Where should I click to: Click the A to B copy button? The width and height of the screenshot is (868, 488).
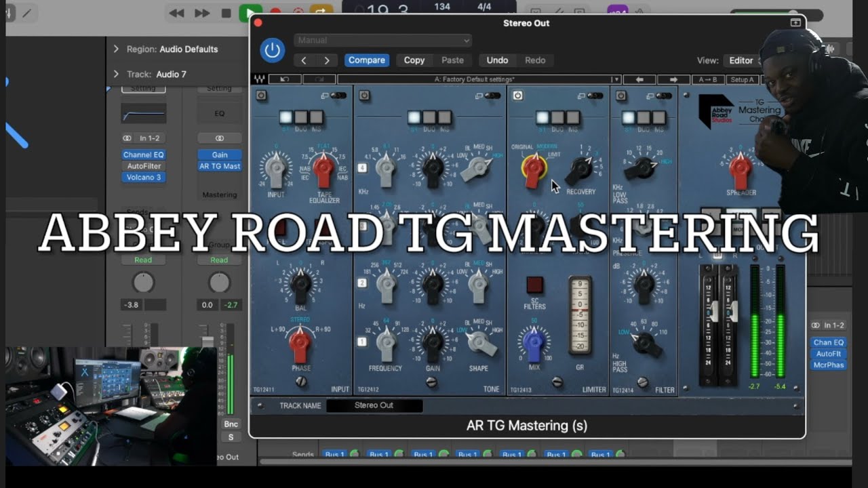708,79
